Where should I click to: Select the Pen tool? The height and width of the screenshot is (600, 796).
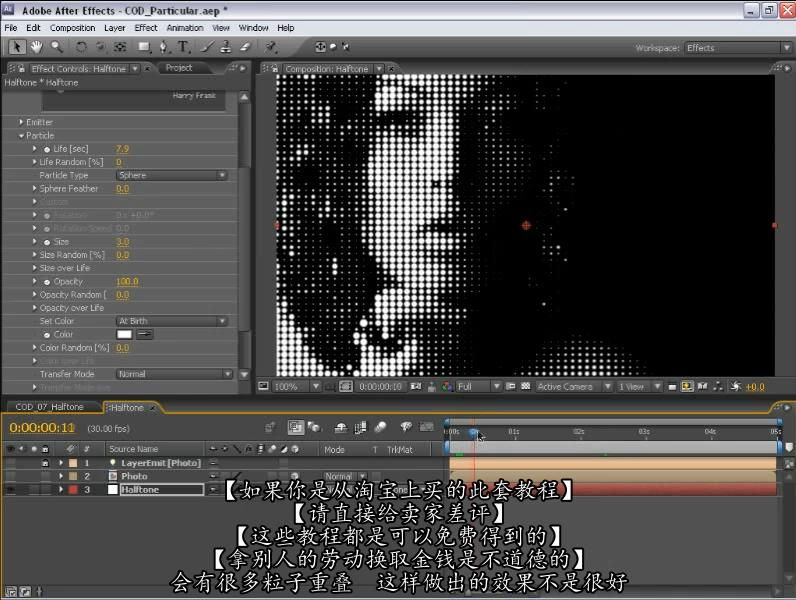tap(163, 47)
